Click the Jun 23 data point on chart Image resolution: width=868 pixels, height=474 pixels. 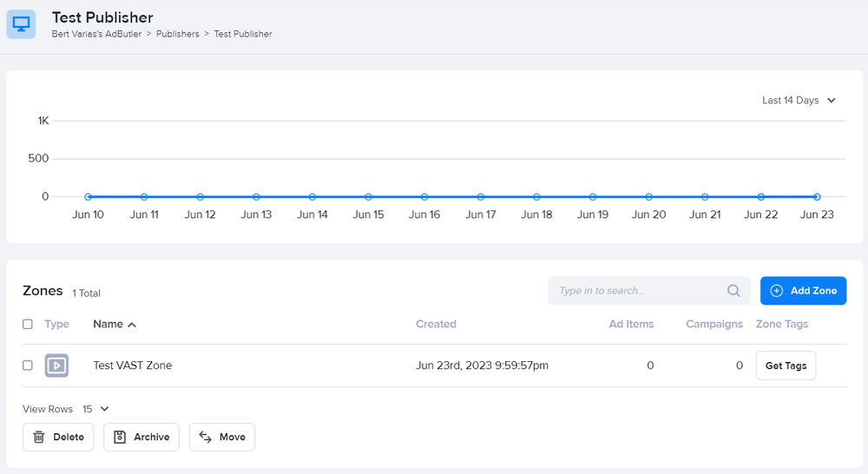[817, 197]
